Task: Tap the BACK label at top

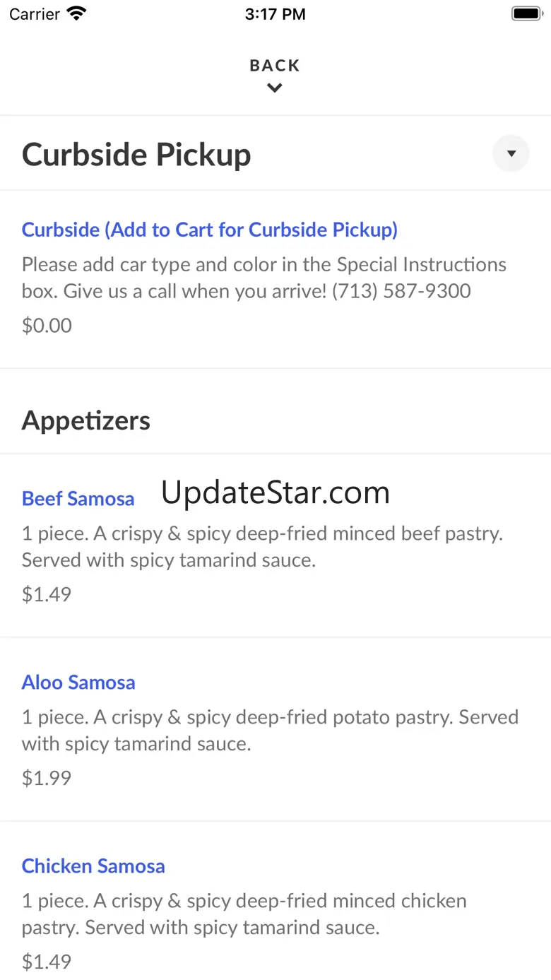Action: click(275, 66)
